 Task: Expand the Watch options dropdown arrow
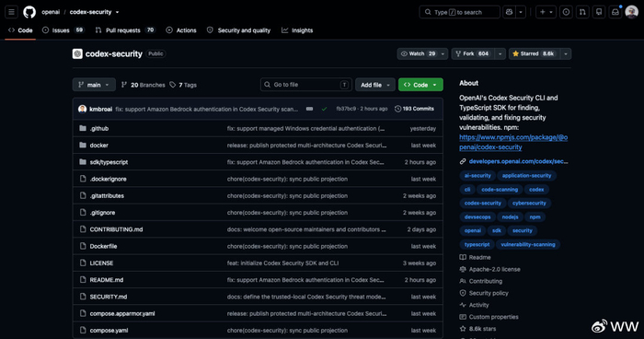coord(443,53)
